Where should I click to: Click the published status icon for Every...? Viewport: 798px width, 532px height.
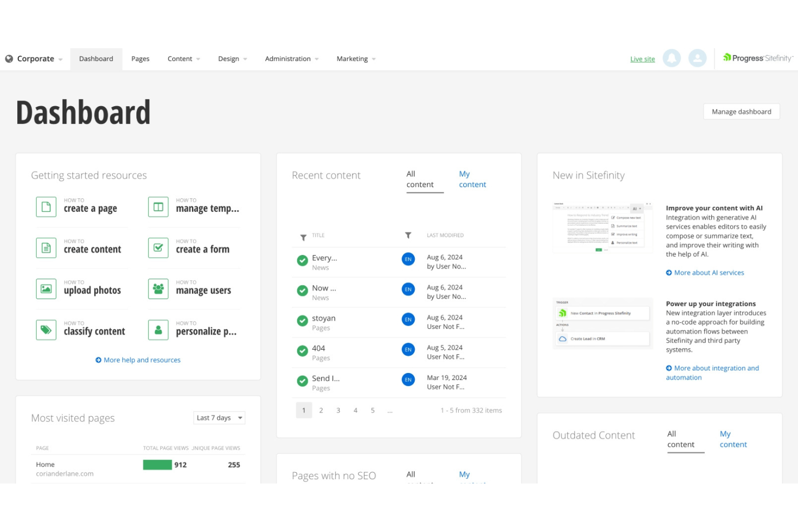click(x=302, y=261)
